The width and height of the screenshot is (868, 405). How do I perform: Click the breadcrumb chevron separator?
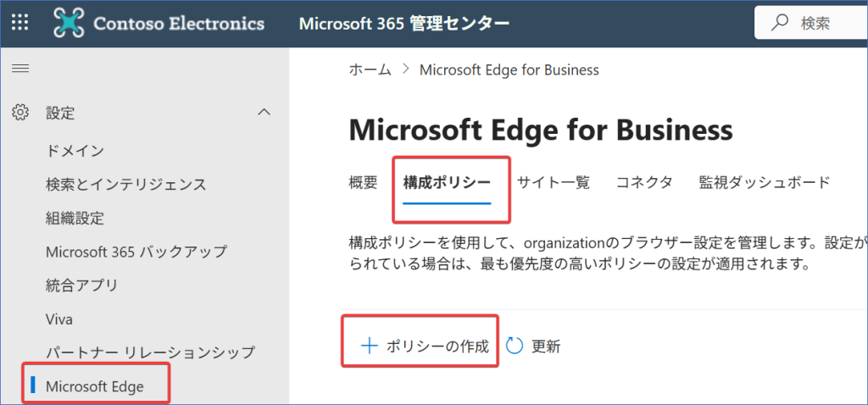click(x=406, y=69)
